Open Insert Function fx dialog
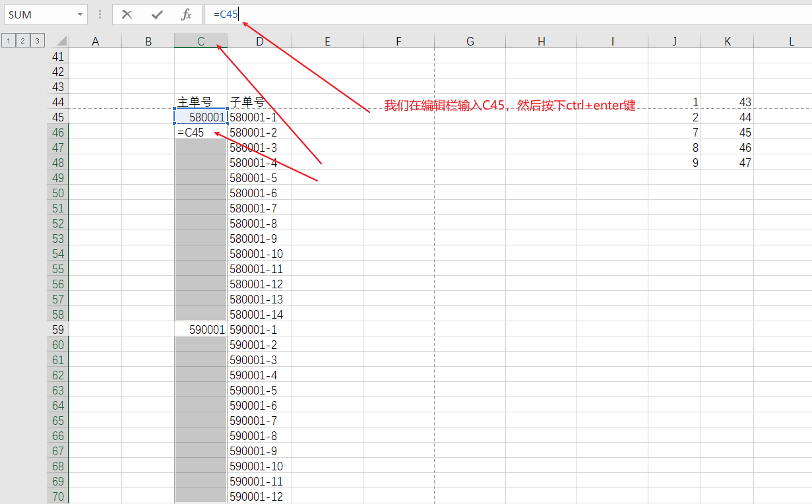812x504 pixels. 187,15
